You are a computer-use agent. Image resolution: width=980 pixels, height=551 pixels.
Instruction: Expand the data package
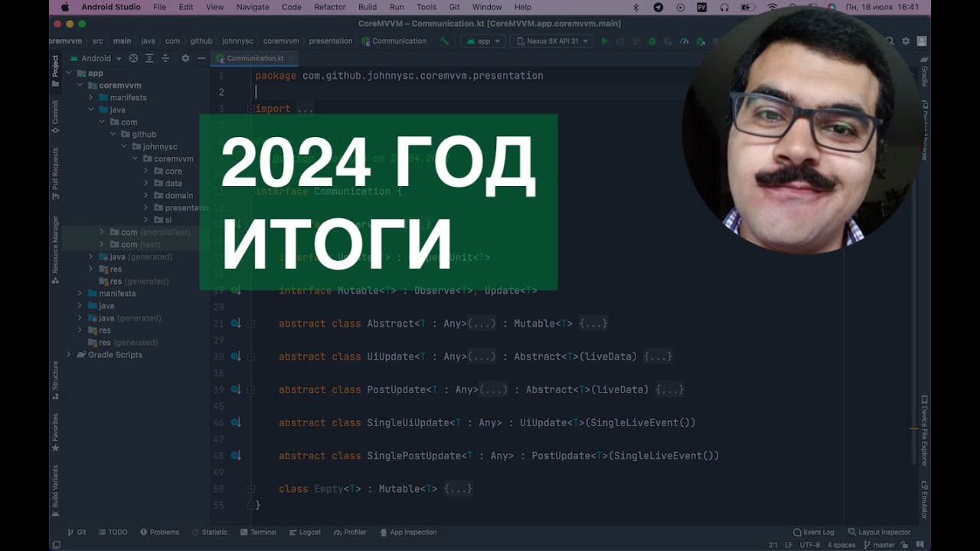(x=146, y=184)
